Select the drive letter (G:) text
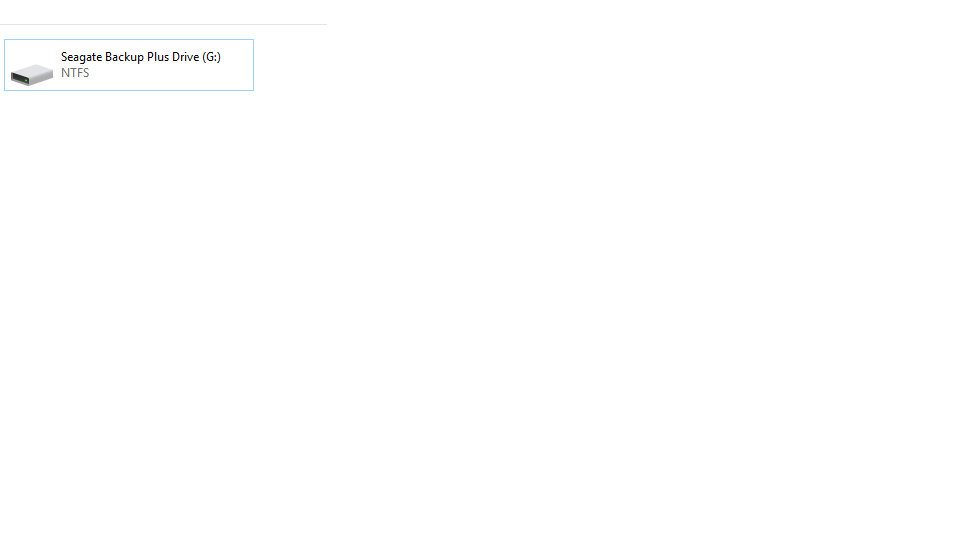This screenshot has width=960, height=540. point(211,57)
